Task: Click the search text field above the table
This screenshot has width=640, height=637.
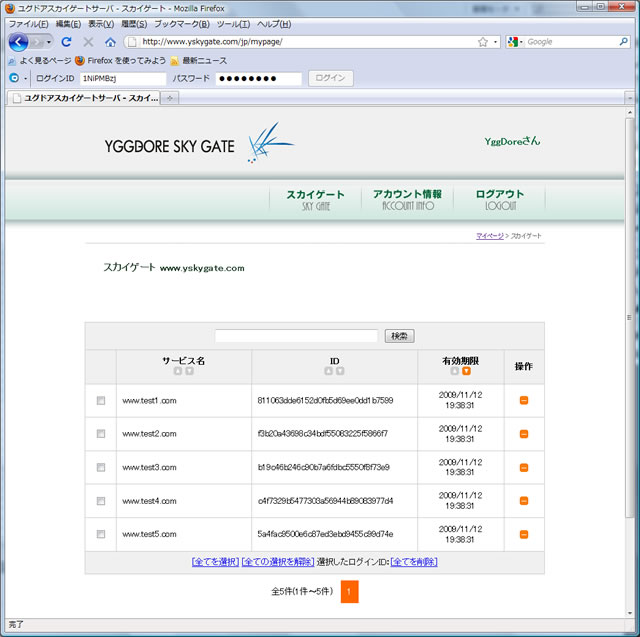Action: (296, 336)
